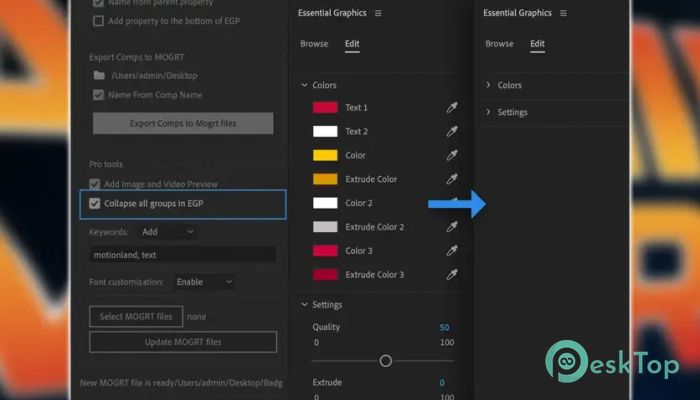This screenshot has width=700, height=400.
Task: Click the Export Comps to MOGRT heading
Action: (136, 57)
